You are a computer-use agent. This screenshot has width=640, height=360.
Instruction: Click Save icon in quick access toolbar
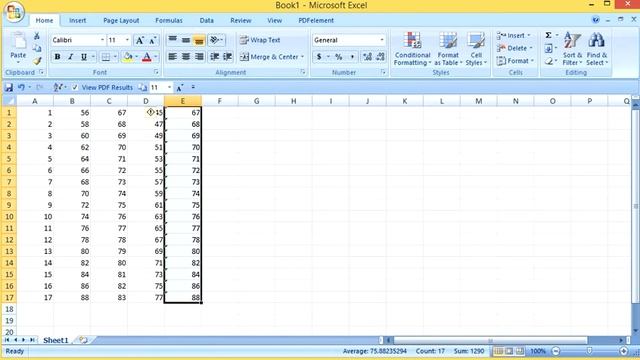coord(9,87)
